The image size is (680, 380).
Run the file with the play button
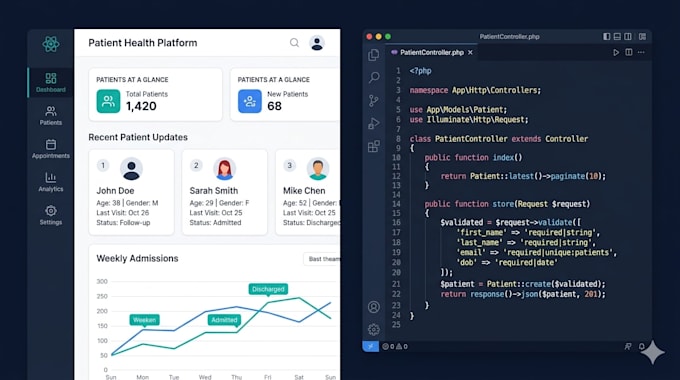click(x=616, y=52)
